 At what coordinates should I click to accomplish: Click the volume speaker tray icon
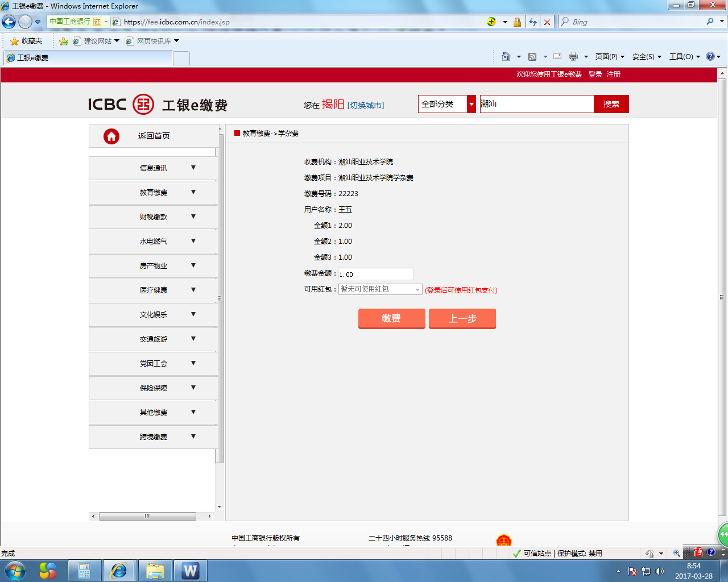click(660, 571)
